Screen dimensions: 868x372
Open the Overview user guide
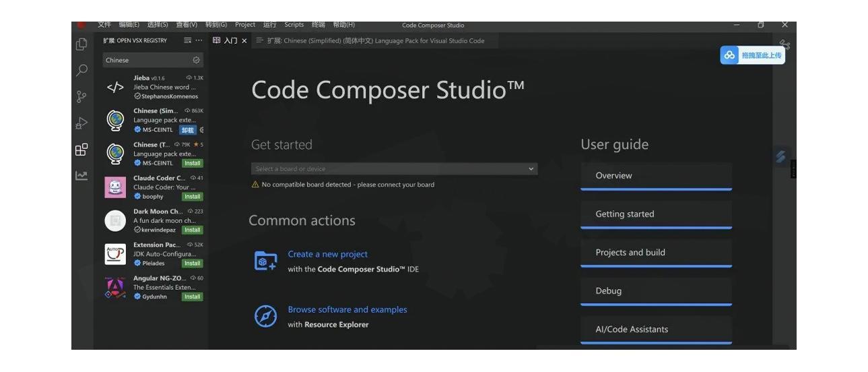click(x=656, y=176)
